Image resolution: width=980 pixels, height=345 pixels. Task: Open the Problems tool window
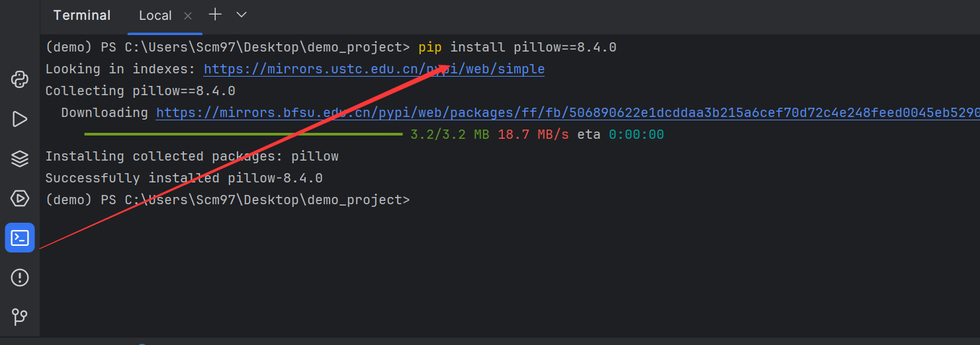coord(20,278)
